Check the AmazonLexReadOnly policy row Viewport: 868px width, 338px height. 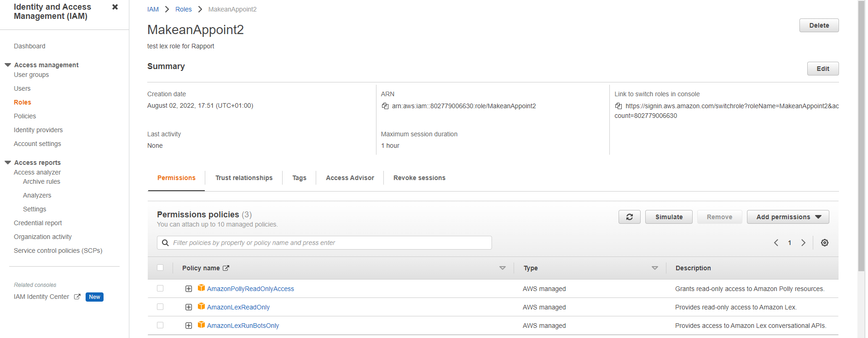pyautogui.click(x=160, y=307)
